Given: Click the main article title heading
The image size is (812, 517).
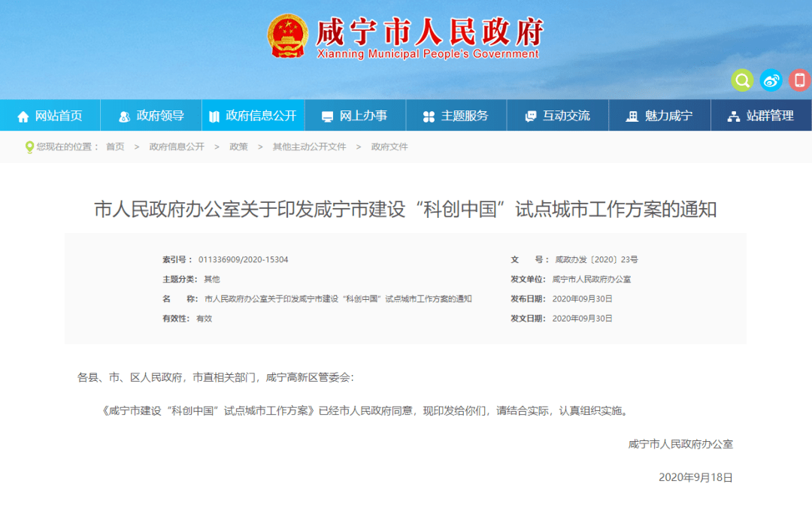Looking at the screenshot, I should tap(405, 210).
